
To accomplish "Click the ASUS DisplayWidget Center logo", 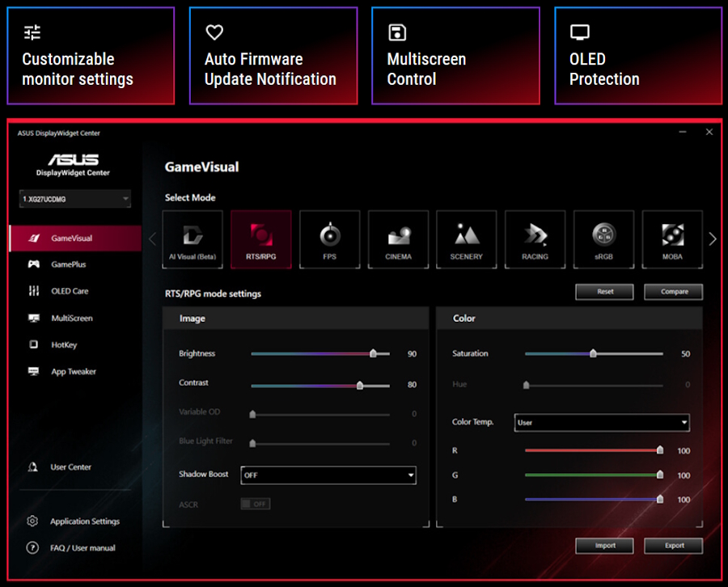I will pyautogui.click(x=73, y=165).
